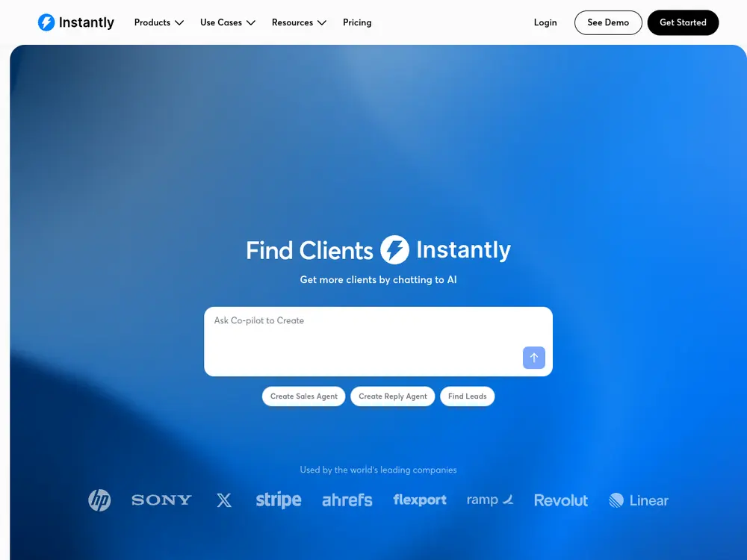Click the See Demo button

tap(608, 22)
